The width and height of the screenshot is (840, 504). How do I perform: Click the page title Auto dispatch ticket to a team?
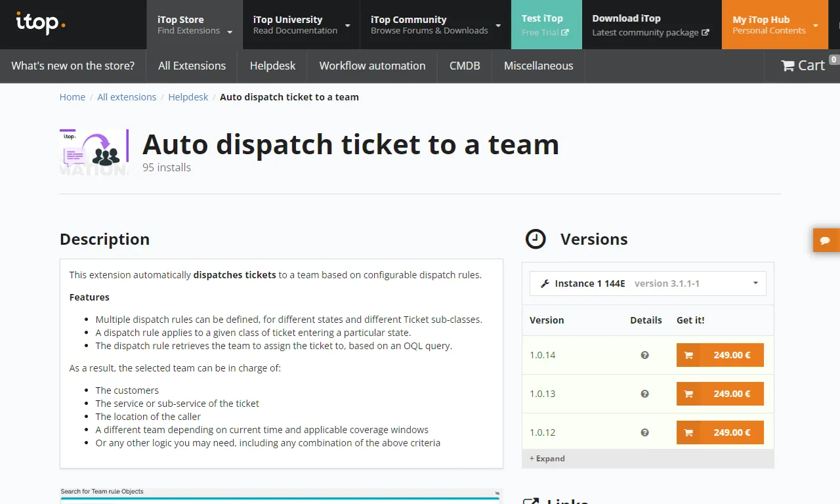350,144
